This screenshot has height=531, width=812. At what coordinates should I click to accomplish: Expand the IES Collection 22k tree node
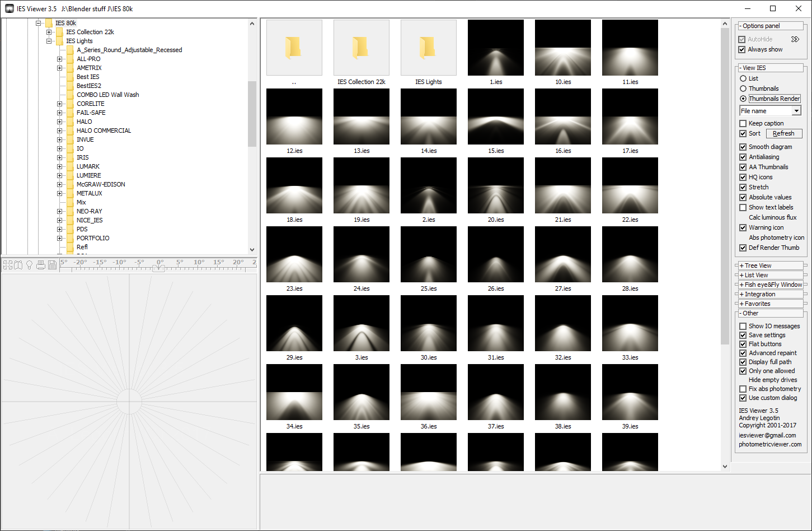tap(49, 32)
